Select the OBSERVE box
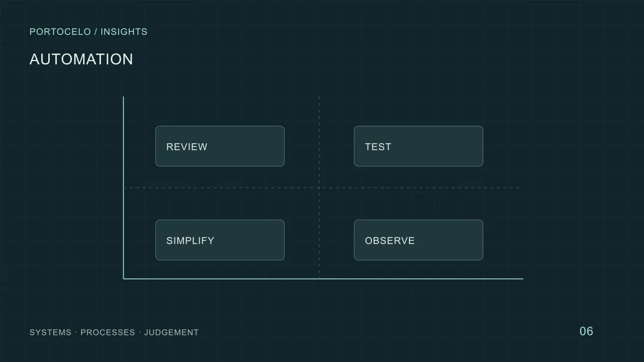Viewport: 644px width, 362px height. coord(419,240)
